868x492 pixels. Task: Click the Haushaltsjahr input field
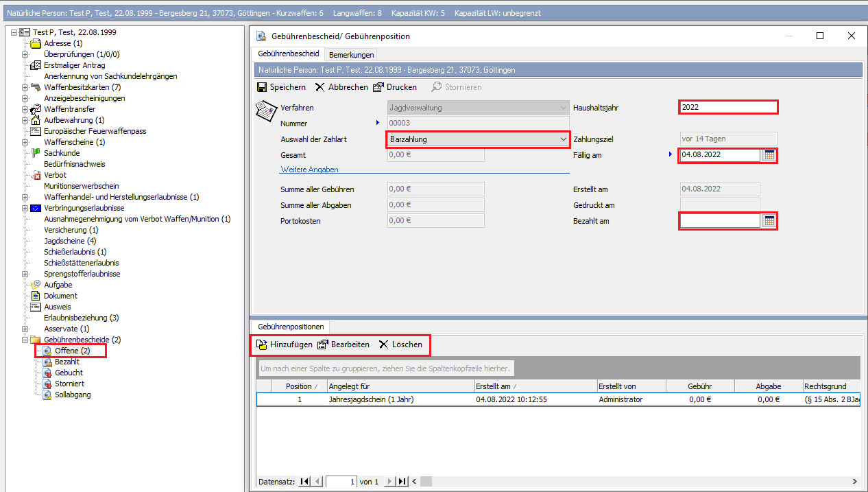tap(728, 107)
